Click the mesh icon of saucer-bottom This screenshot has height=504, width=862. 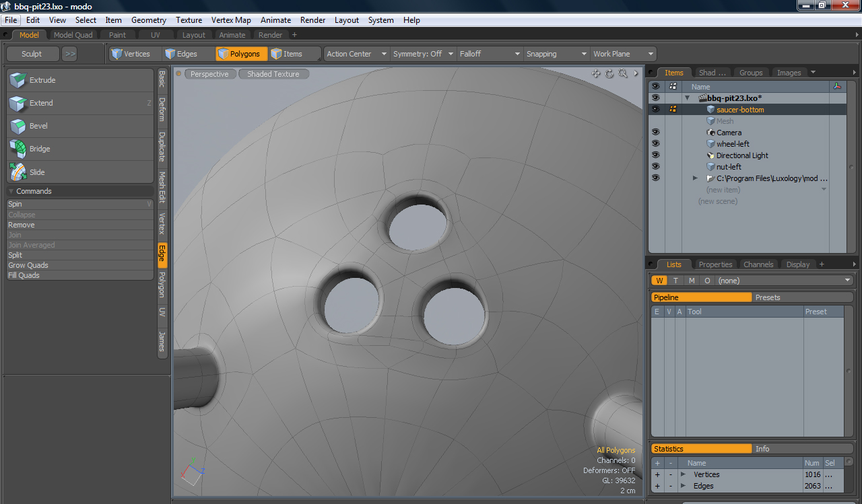[x=710, y=110]
